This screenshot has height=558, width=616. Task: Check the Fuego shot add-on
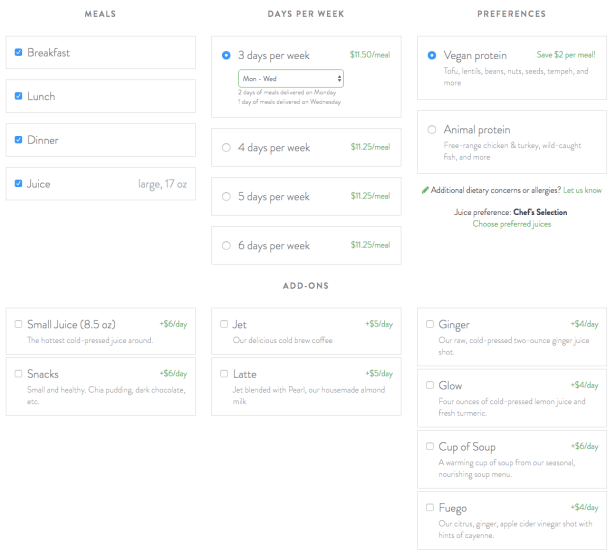coord(430,508)
